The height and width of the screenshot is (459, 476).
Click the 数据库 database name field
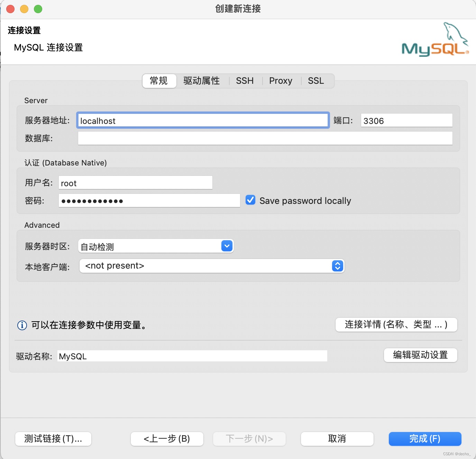pos(265,138)
